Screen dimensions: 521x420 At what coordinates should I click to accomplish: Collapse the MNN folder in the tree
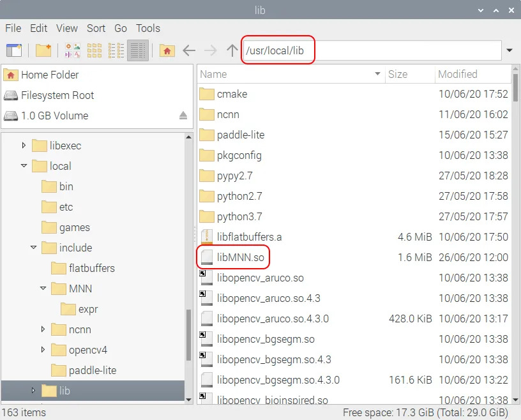click(x=43, y=288)
